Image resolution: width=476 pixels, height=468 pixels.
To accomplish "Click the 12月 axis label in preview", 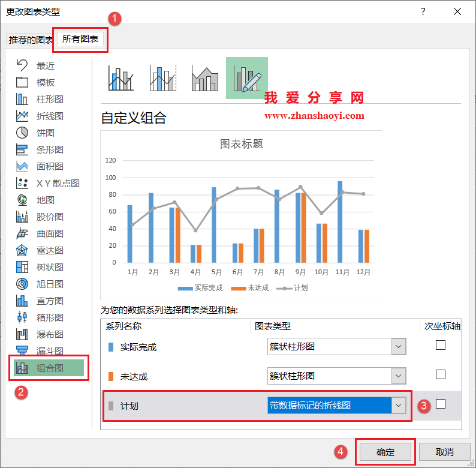I will click(363, 272).
